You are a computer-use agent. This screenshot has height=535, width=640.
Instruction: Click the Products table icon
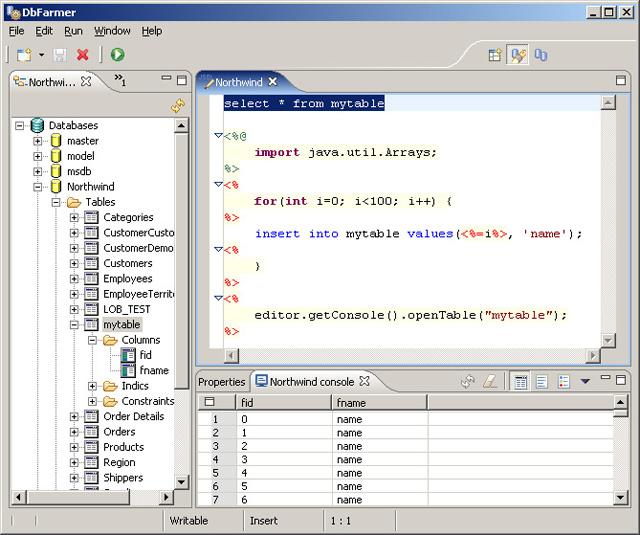pyautogui.click(x=91, y=447)
